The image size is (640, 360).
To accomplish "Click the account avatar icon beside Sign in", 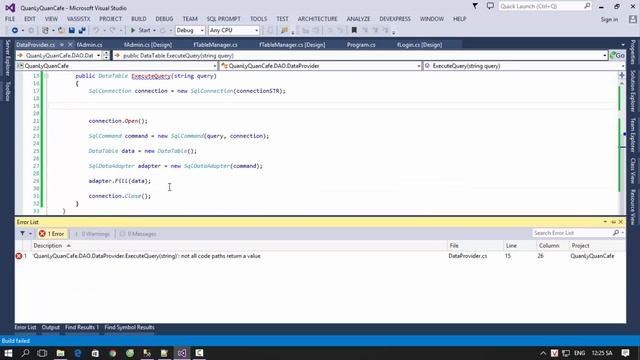I will [633, 19].
